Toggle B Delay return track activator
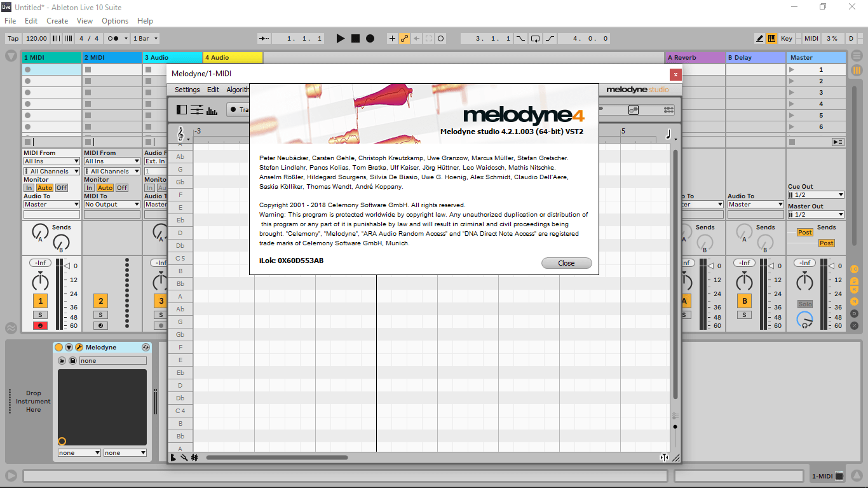Viewport: 868px width, 488px height. coord(744,301)
